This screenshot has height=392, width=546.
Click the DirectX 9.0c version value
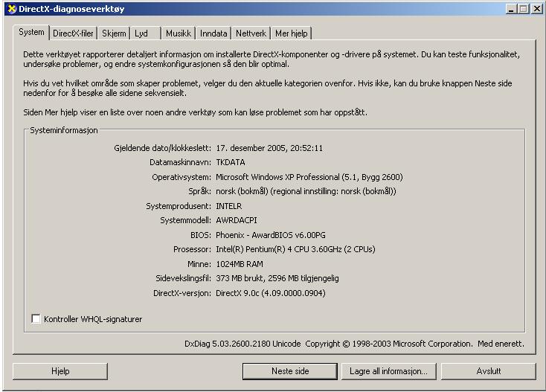271,293
